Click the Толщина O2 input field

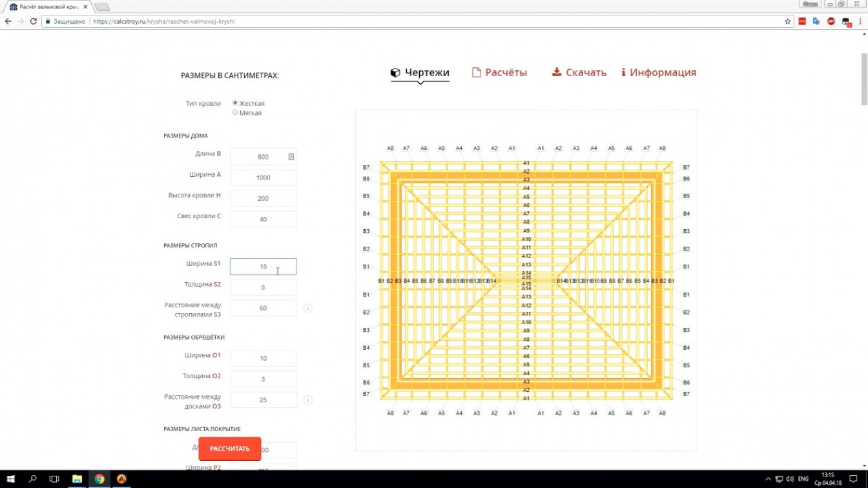(x=263, y=379)
